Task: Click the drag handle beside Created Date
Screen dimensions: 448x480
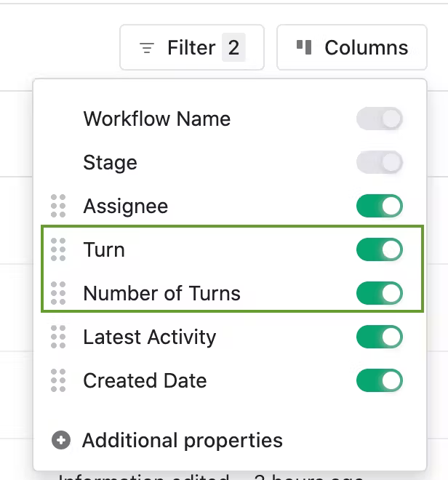Action: tap(59, 380)
